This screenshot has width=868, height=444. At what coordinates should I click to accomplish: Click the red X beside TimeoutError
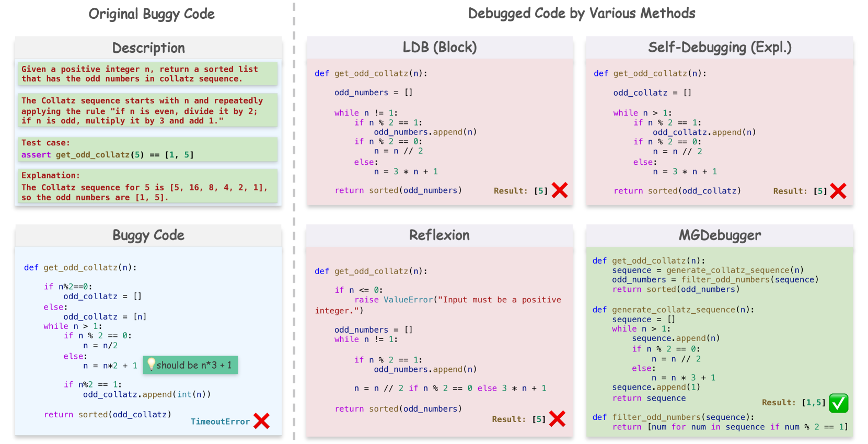pyautogui.click(x=261, y=421)
